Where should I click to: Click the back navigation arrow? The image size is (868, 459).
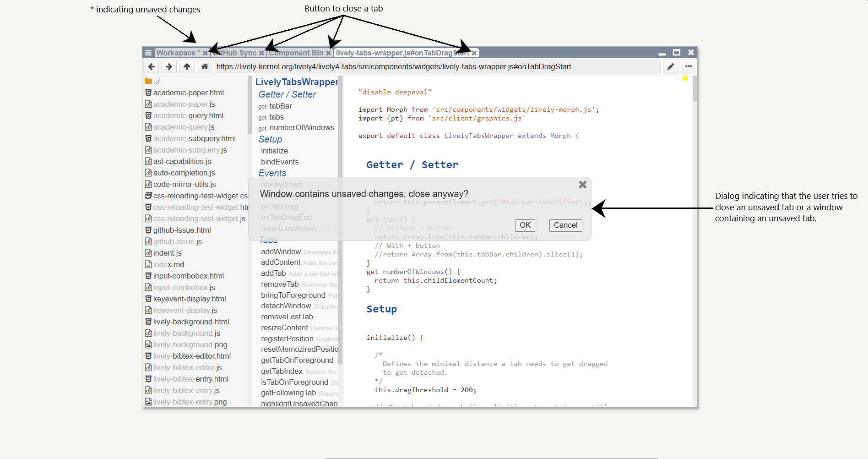[151, 67]
